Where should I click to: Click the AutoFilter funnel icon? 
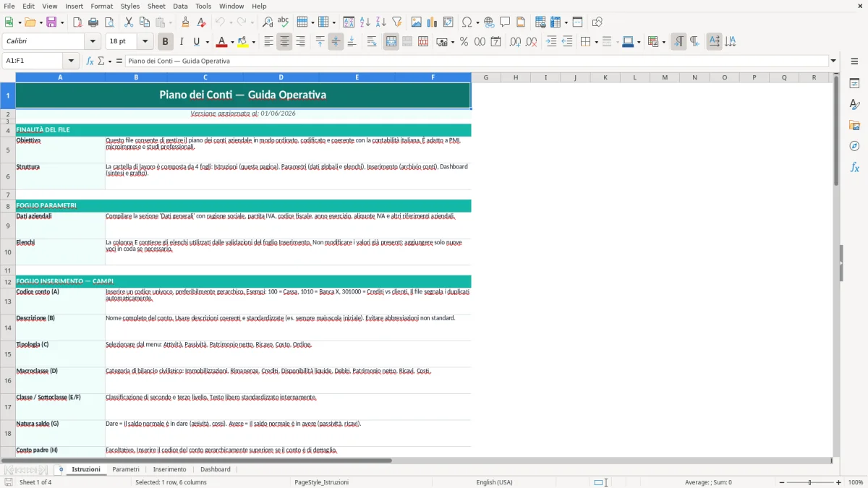(397, 22)
